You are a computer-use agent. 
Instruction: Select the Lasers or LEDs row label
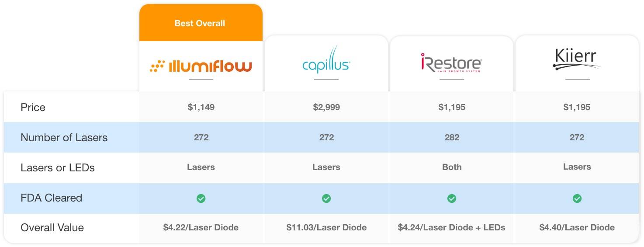58,168
